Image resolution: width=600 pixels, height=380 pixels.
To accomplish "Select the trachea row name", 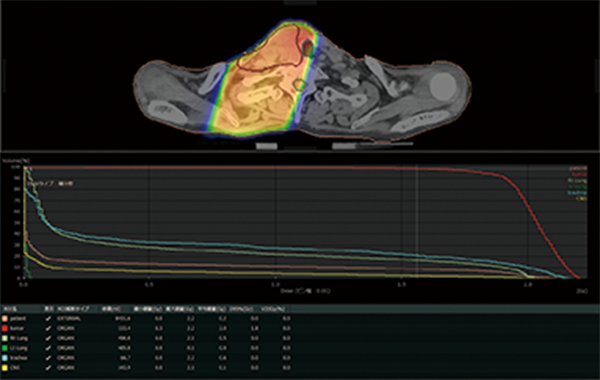I will point(18,358).
